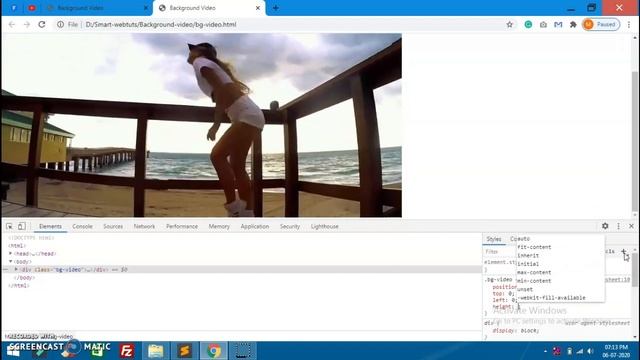The image size is (640, 360).
Task: Switch to the pinned Facebook tab
Action: tap(13, 8)
